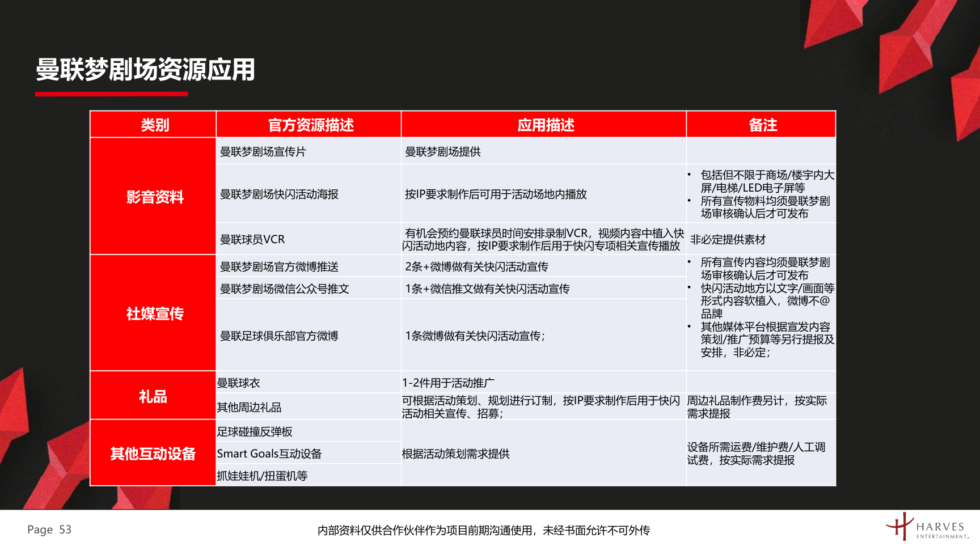The image size is (980, 551).
Task: Click the cell 抓娃娃机/扭蛋机等
Action: point(309,476)
